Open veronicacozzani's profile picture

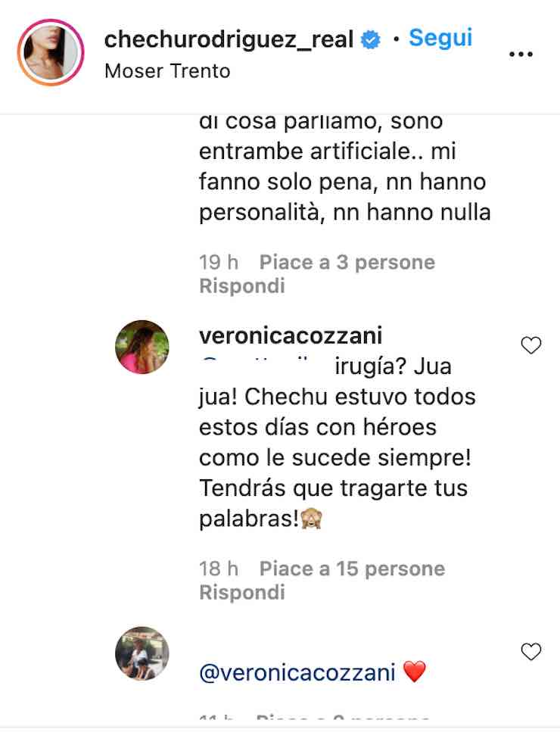coord(142,347)
